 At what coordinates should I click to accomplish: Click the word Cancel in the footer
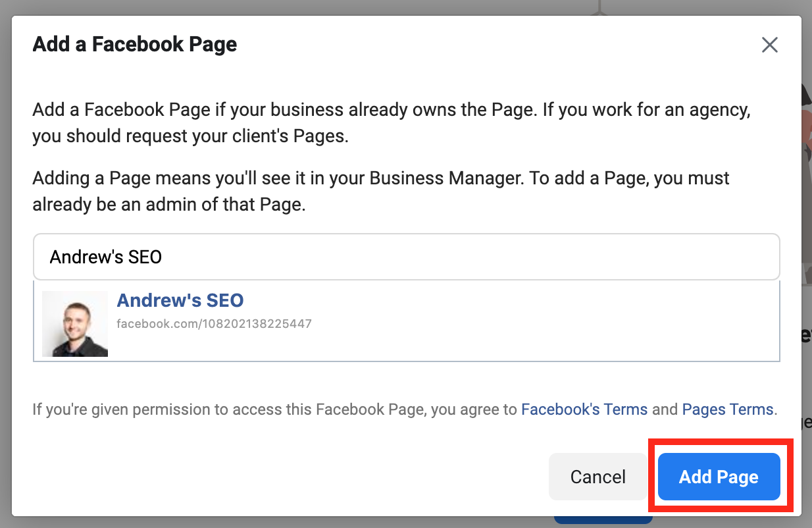(x=598, y=477)
